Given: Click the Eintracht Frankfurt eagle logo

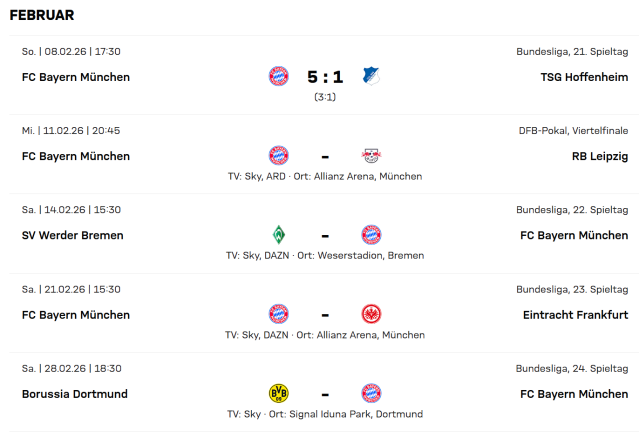Looking at the screenshot, I should 372,314.
